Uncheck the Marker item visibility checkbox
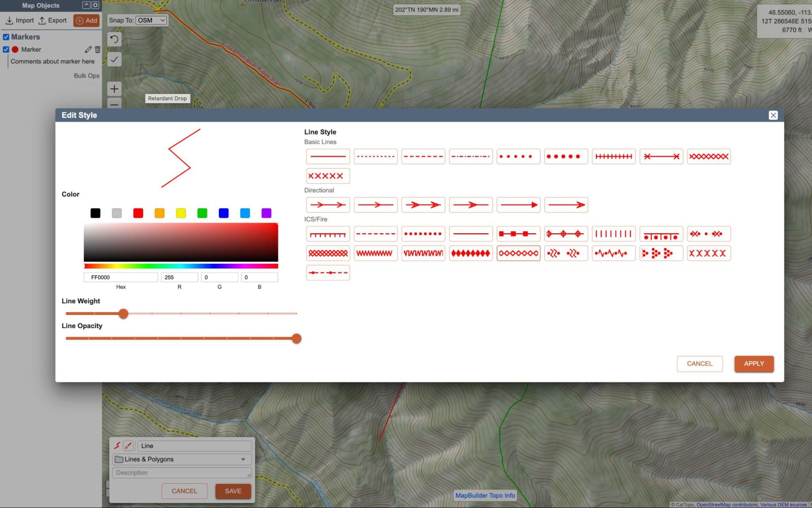Screen dimensions: 812x508 pos(6,50)
